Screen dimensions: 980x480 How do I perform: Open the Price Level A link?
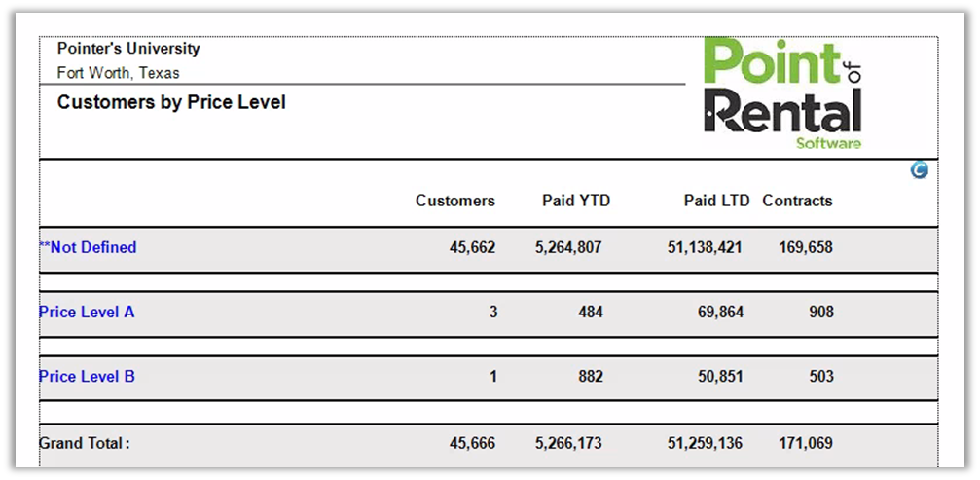pyautogui.click(x=87, y=313)
